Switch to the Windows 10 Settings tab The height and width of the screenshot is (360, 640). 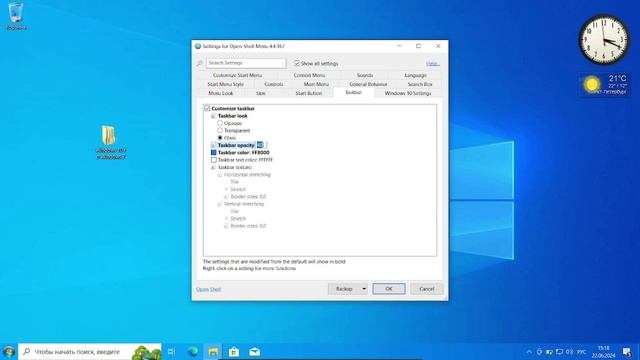408,93
